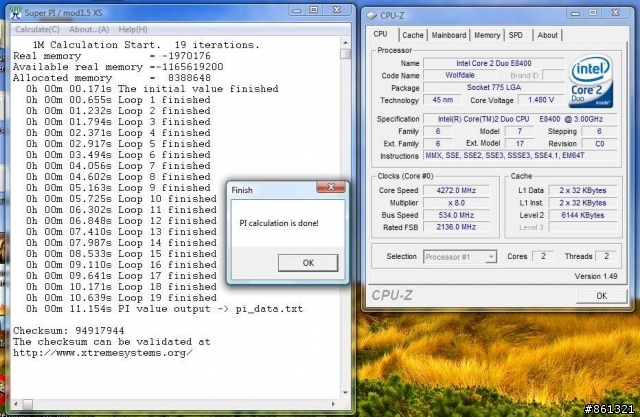The image size is (640, 417).
Task: Click the 'PI value output -> pi_data.txt' line
Action: point(164,309)
